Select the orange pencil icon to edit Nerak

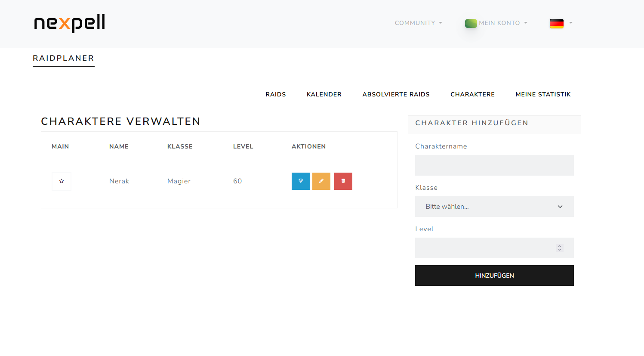[x=321, y=181]
